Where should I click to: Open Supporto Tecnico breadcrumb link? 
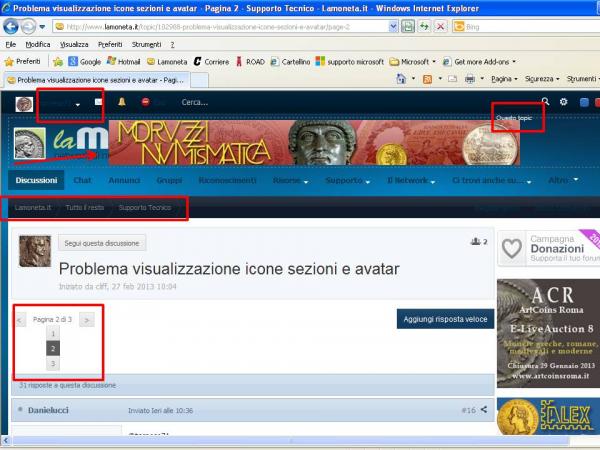(145, 208)
